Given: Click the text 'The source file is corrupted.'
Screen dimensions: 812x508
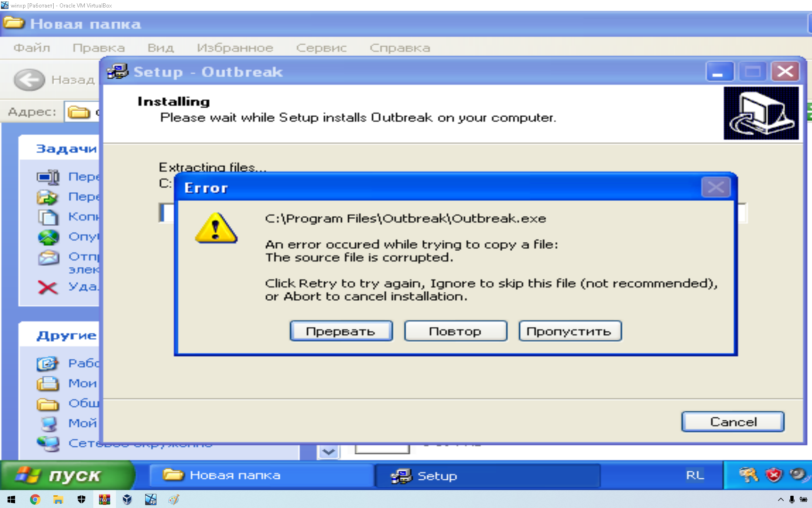Looking at the screenshot, I should [359, 257].
